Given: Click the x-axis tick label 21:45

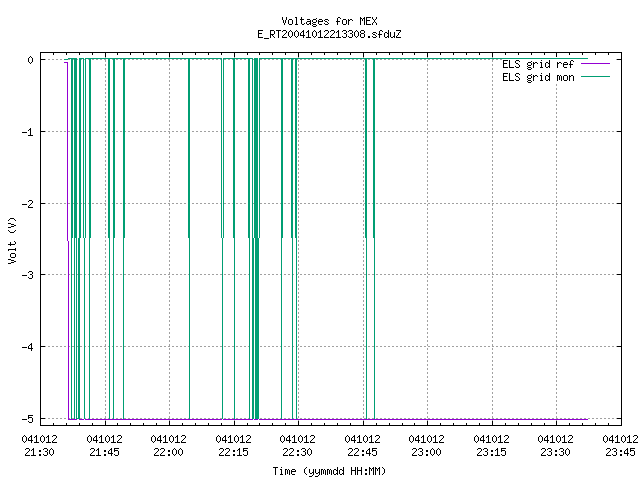Looking at the screenshot, I should pos(104,452).
